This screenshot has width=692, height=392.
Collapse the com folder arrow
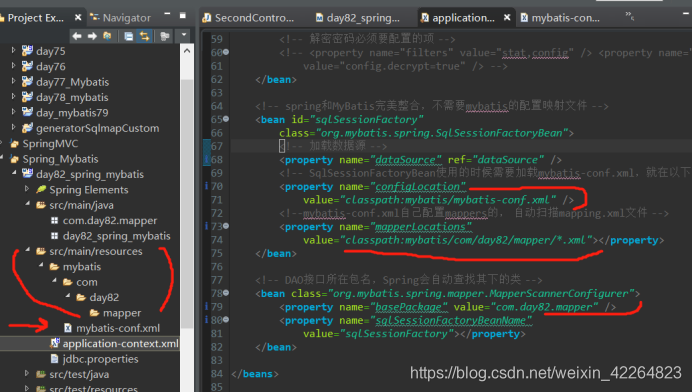click(55, 281)
